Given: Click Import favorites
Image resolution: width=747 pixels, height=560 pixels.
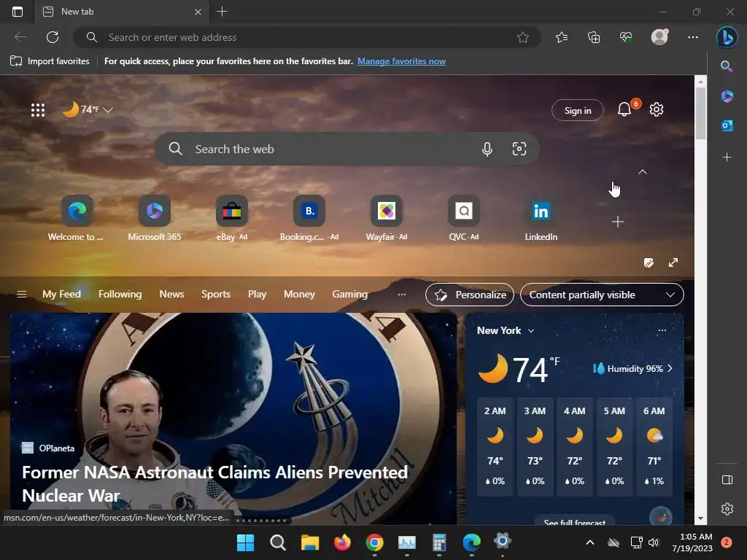Looking at the screenshot, I should coord(50,61).
